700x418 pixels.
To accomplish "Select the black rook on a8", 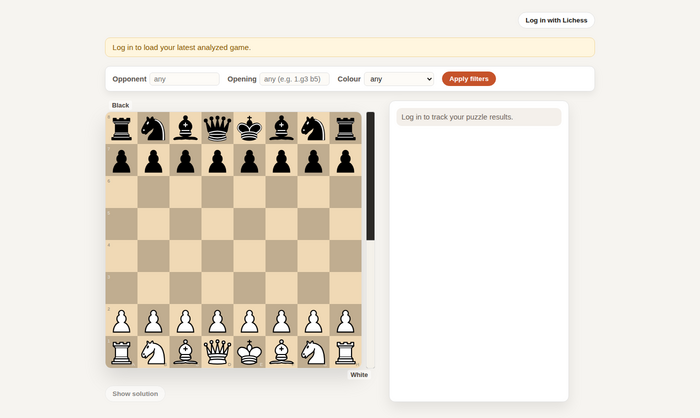I will pyautogui.click(x=121, y=128).
